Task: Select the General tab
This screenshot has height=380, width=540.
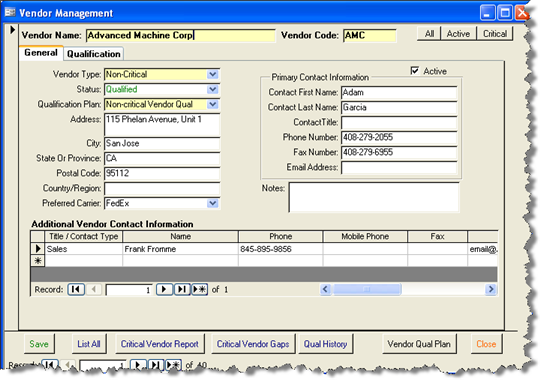Action: coord(41,53)
